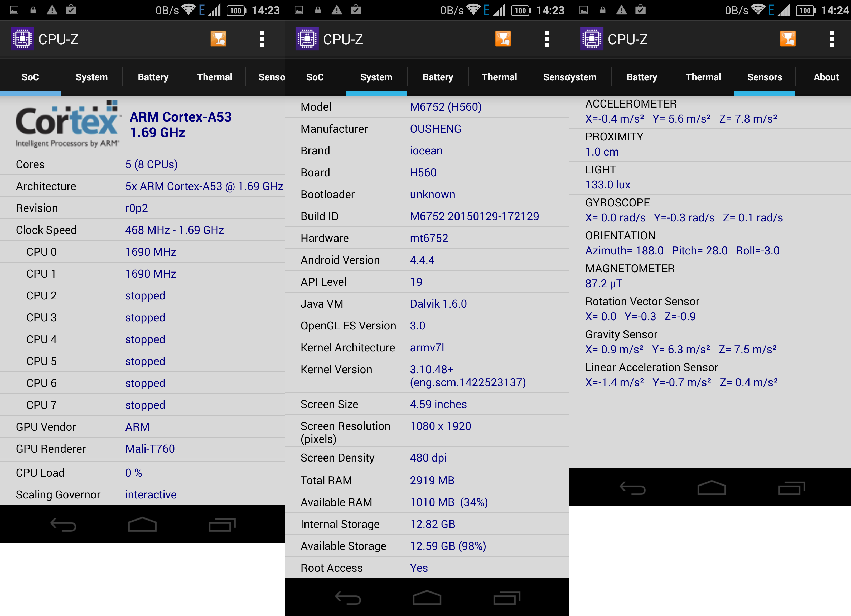Tap the Recent apps button in right screenshot
851x616 pixels.
click(792, 488)
